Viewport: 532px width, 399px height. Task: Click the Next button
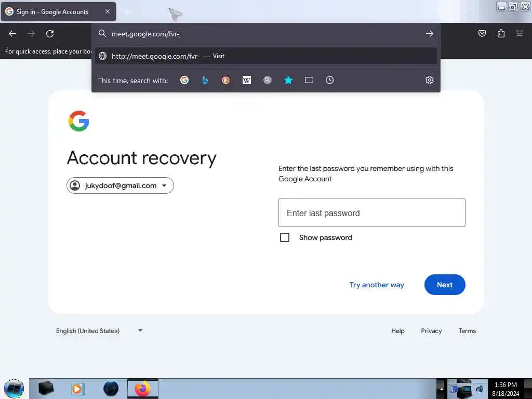pos(445,285)
